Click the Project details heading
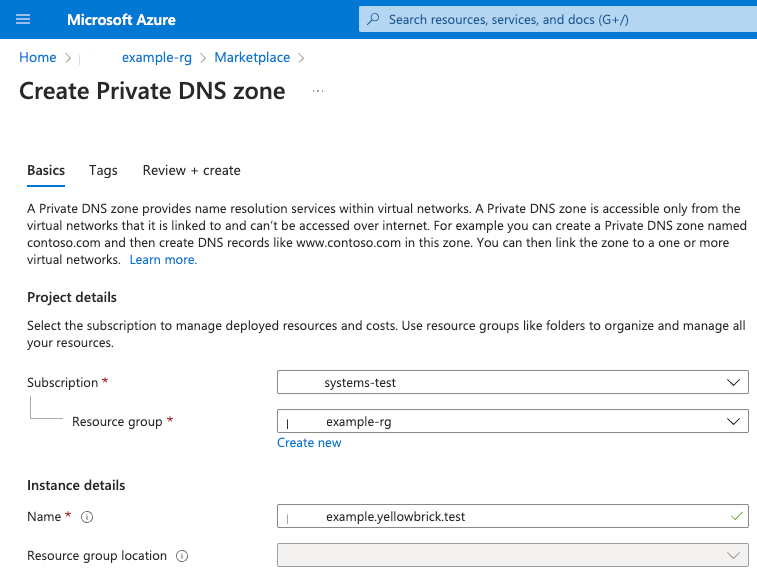The height and width of the screenshot is (578, 757). click(72, 297)
